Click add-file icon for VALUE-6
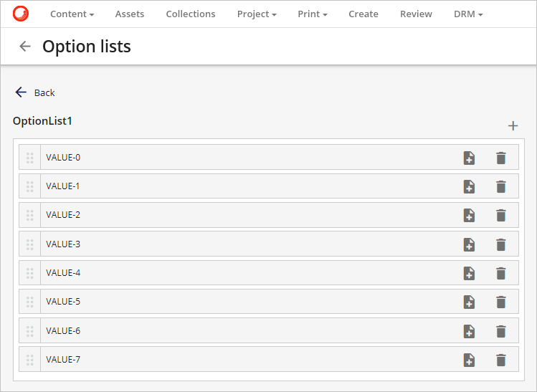 pos(469,331)
